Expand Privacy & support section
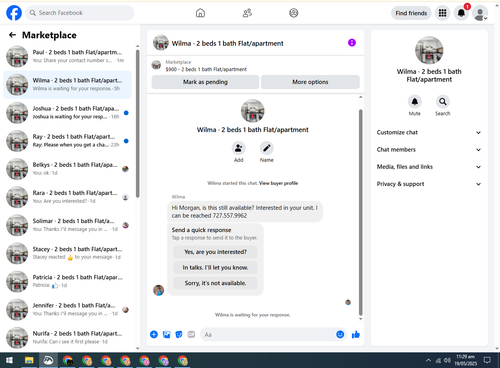 pyautogui.click(x=429, y=184)
